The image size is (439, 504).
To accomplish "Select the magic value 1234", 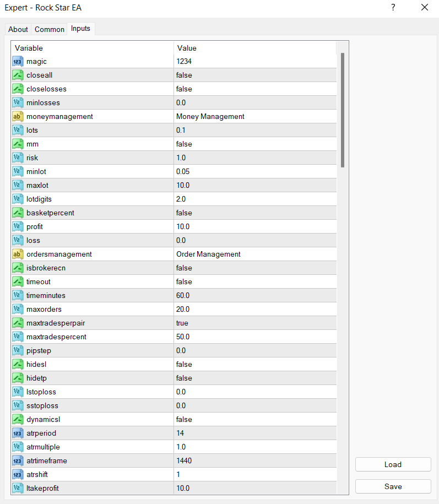I will point(255,61).
